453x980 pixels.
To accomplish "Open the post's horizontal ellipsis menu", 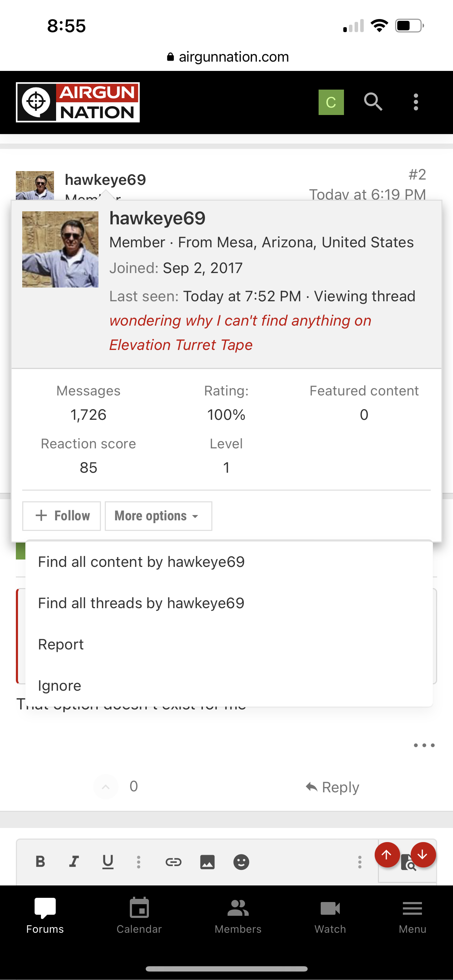I will (424, 745).
